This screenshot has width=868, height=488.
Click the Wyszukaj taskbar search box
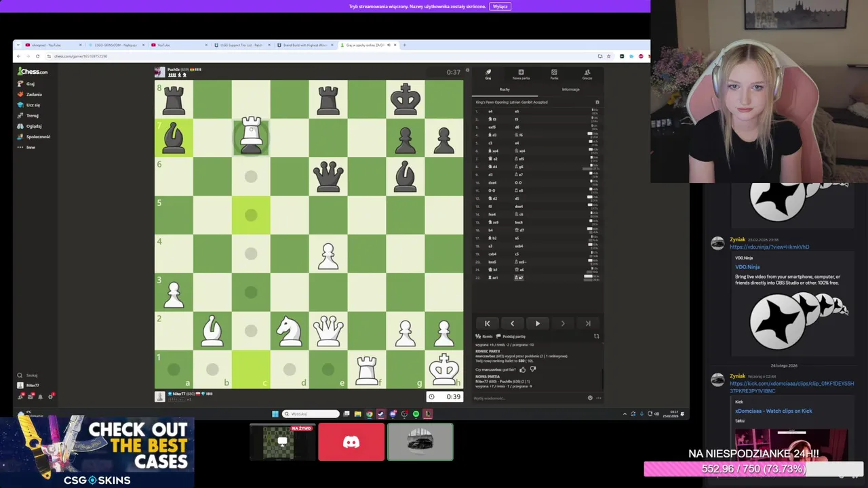(x=311, y=413)
